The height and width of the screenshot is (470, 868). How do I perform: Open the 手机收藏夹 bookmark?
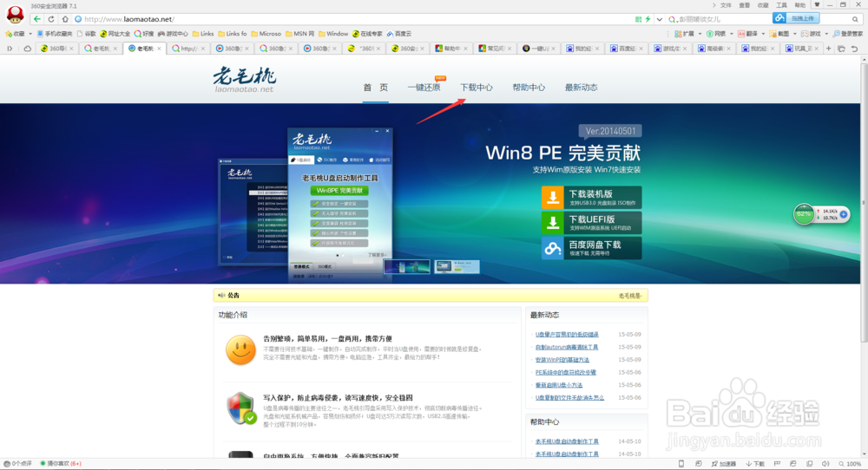click(x=55, y=34)
